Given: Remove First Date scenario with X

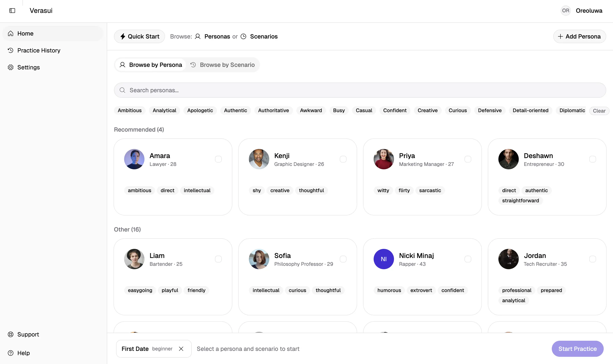Looking at the screenshot, I should pyautogui.click(x=181, y=349).
